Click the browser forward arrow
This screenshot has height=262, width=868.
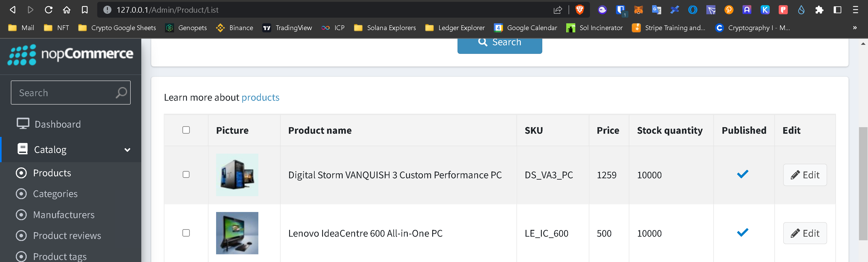[31, 10]
